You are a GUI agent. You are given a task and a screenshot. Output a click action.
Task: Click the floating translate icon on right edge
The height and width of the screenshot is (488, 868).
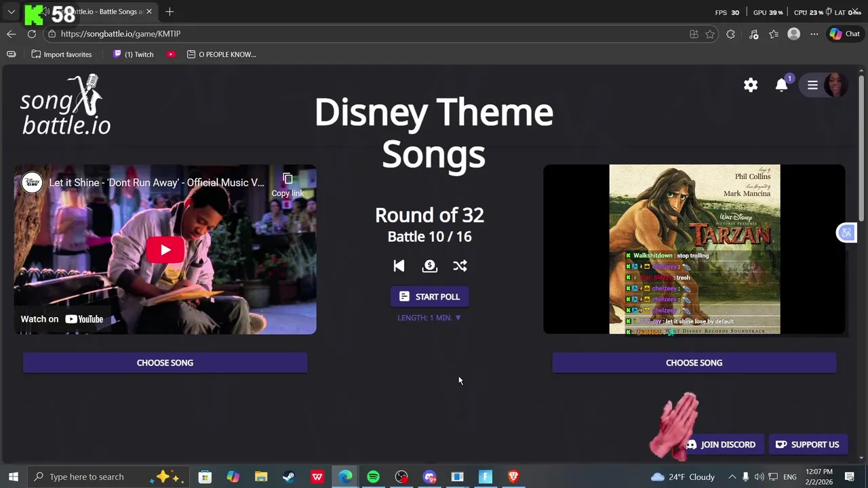tap(846, 233)
